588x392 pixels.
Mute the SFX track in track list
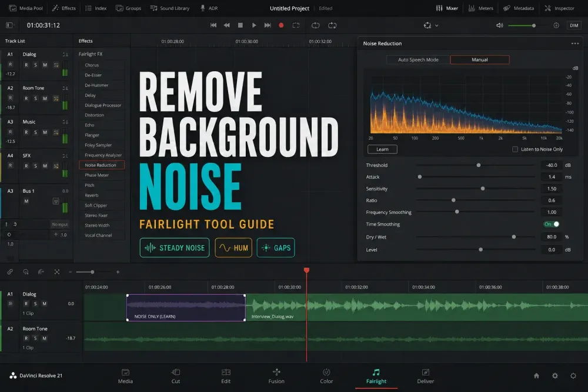tap(45, 166)
